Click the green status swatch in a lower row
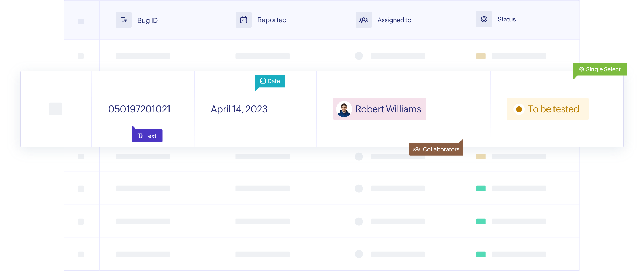 click(481, 189)
